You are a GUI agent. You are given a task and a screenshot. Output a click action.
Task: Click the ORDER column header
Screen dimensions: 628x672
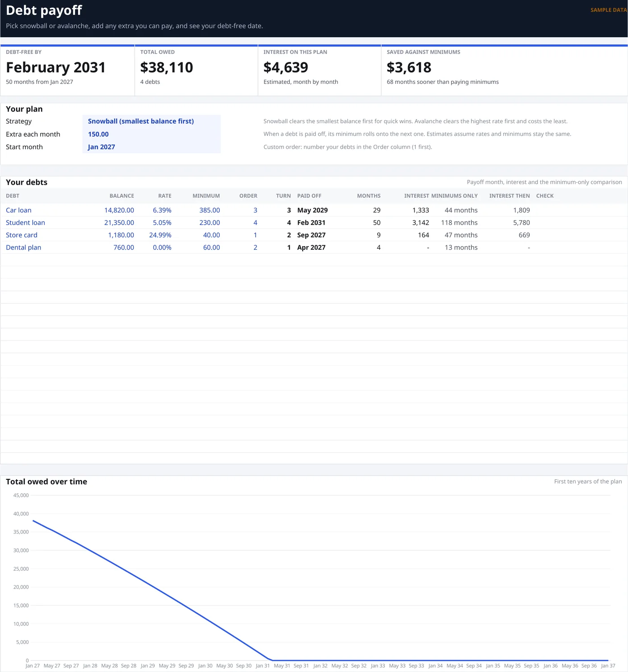point(248,196)
